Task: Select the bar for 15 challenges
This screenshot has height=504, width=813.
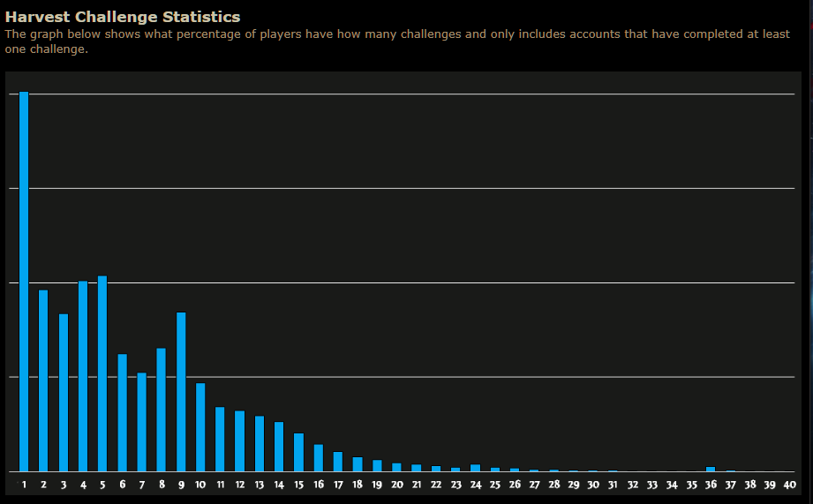Action: pos(298,452)
